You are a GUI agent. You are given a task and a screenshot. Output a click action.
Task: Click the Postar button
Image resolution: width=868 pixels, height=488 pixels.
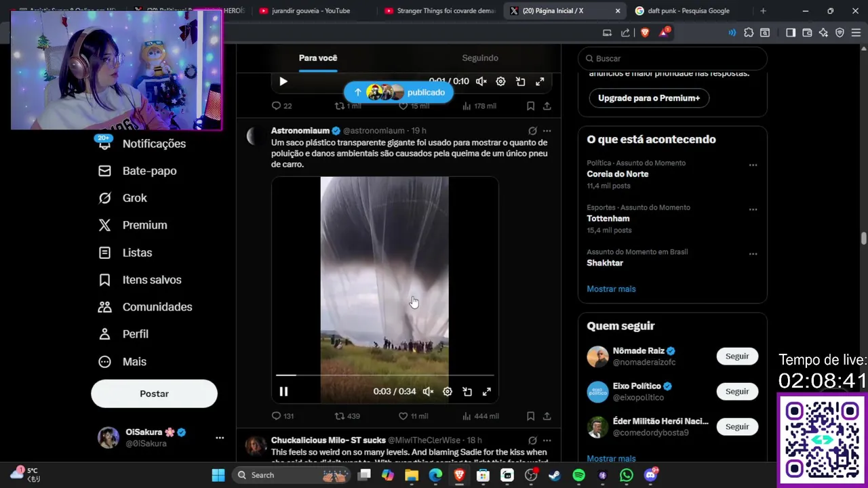(x=154, y=394)
